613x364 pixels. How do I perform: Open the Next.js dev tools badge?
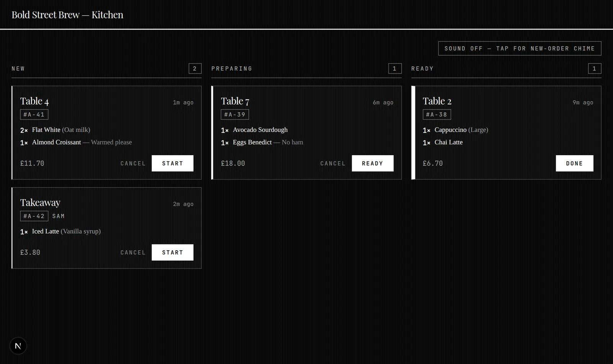point(18,346)
